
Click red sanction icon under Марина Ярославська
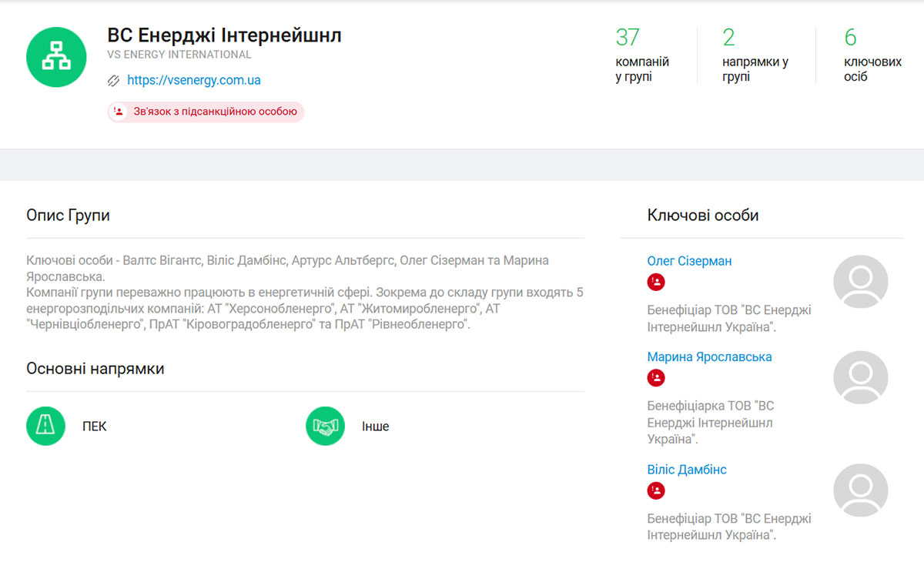point(656,378)
